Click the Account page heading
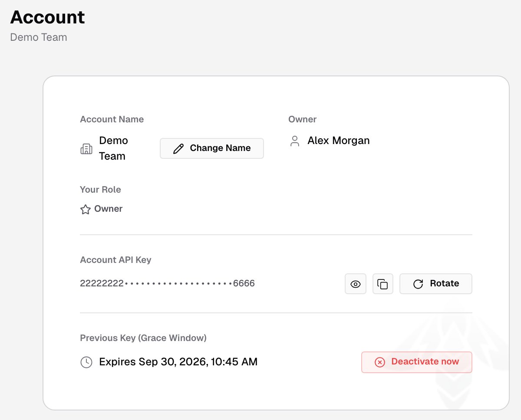 (x=48, y=17)
